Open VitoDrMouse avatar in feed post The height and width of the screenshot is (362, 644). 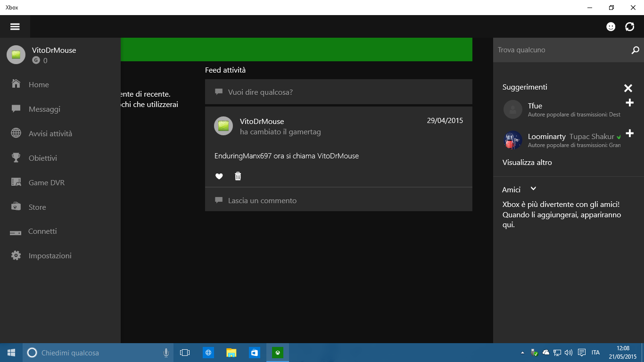click(223, 126)
